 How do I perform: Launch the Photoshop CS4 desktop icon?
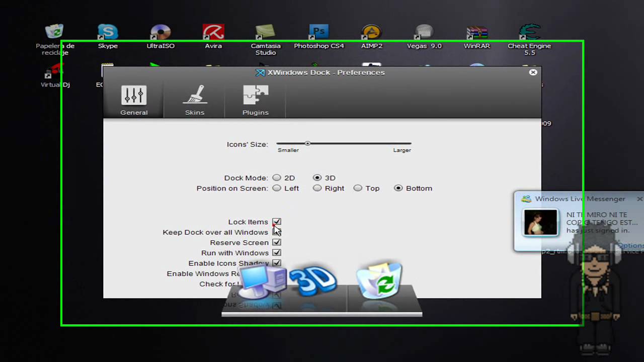point(319,36)
